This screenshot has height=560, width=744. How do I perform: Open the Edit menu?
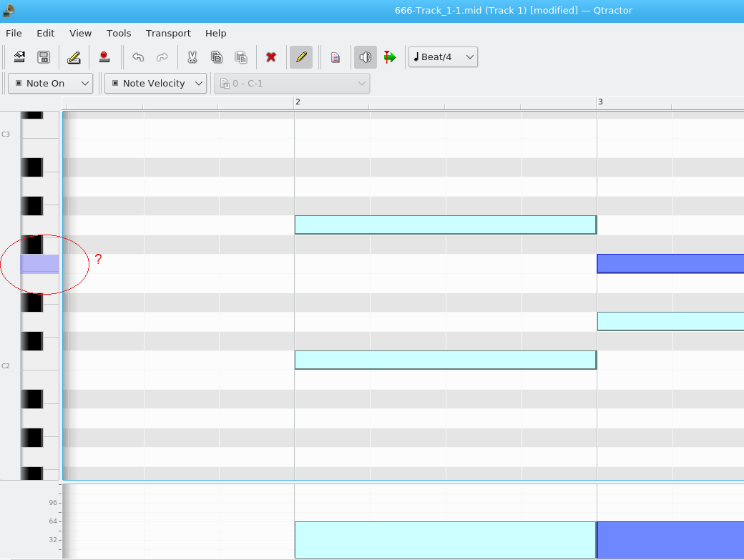pyautogui.click(x=46, y=33)
